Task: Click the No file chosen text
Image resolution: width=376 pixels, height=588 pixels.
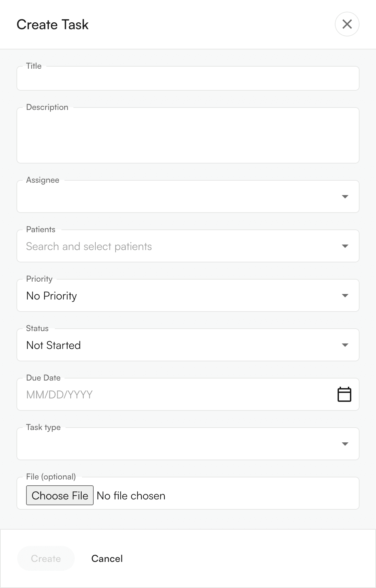Action: [x=131, y=496]
